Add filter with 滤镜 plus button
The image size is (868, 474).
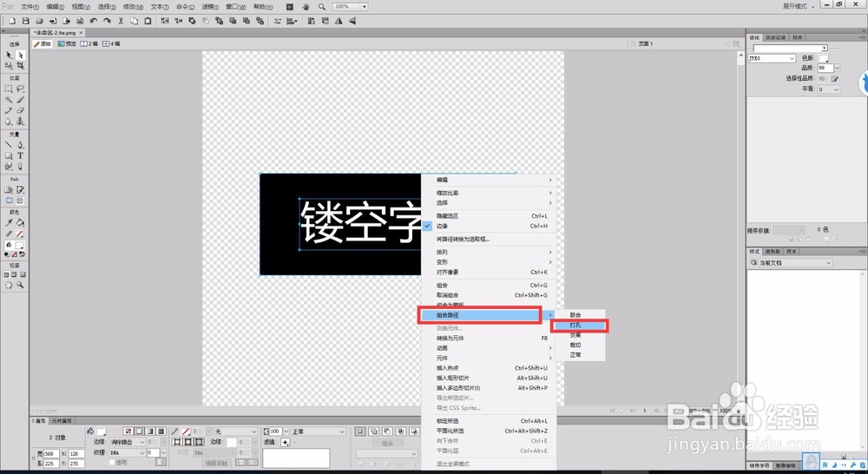point(285,443)
